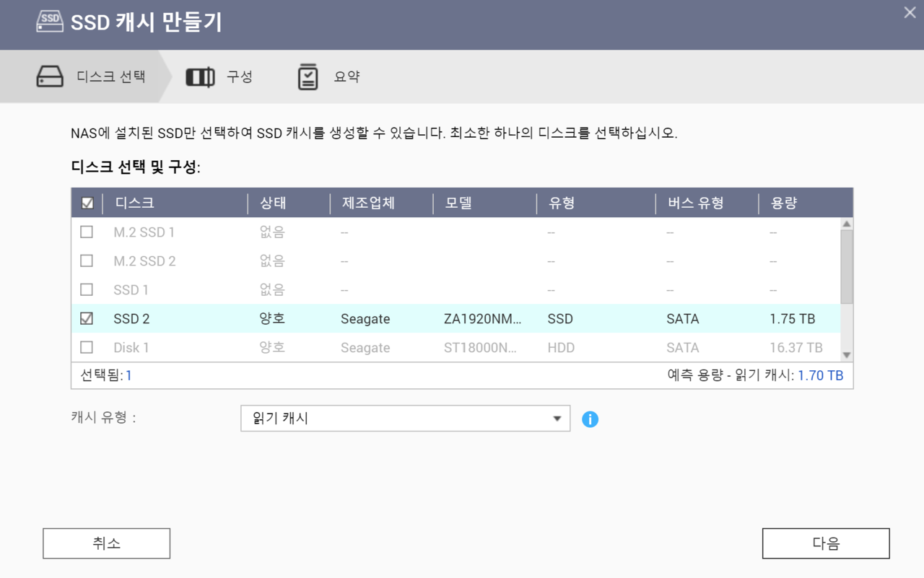The height and width of the screenshot is (578, 924).
Task: Click the disk selection step icon
Action: pos(50,76)
